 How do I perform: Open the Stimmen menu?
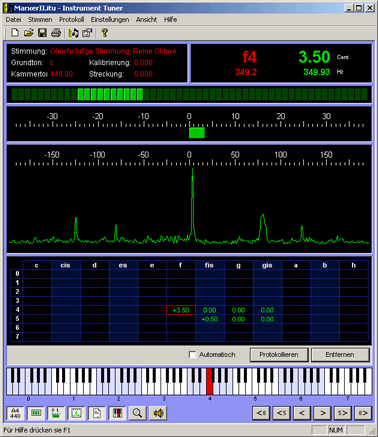point(40,20)
